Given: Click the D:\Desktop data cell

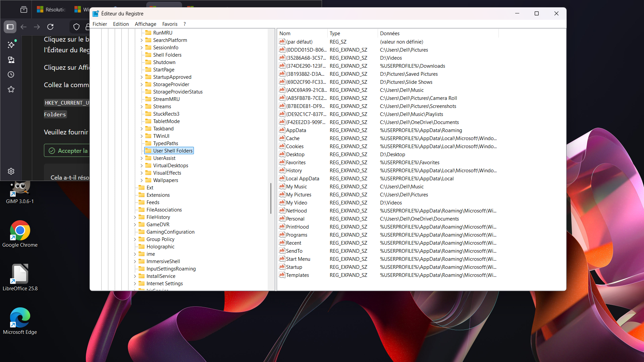Looking at the screenshot, I should click(x=392, y=155).
